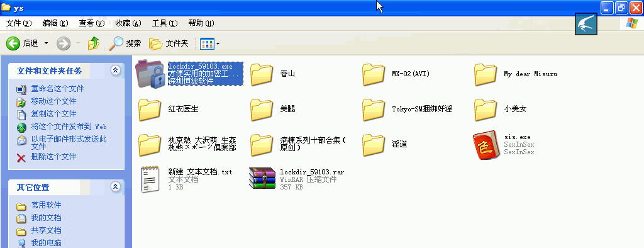Click 将这个文件发布到 Web link
The width and height of the screenshot is (644, 248).
(x=69, y=127)
